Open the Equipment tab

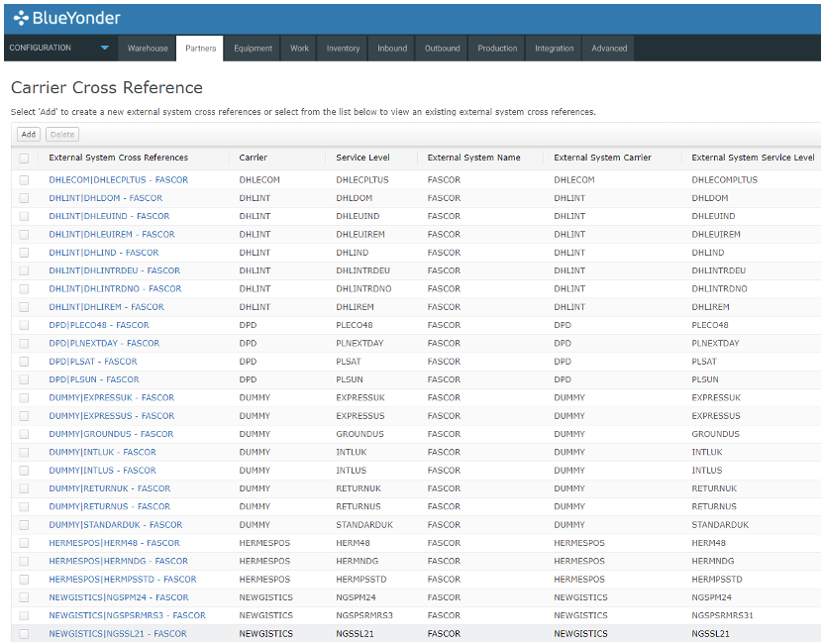tap(253, 49)
